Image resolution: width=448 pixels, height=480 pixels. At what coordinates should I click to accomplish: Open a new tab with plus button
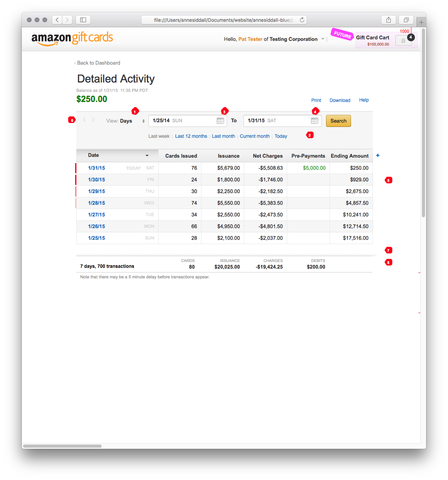[421, 23]
